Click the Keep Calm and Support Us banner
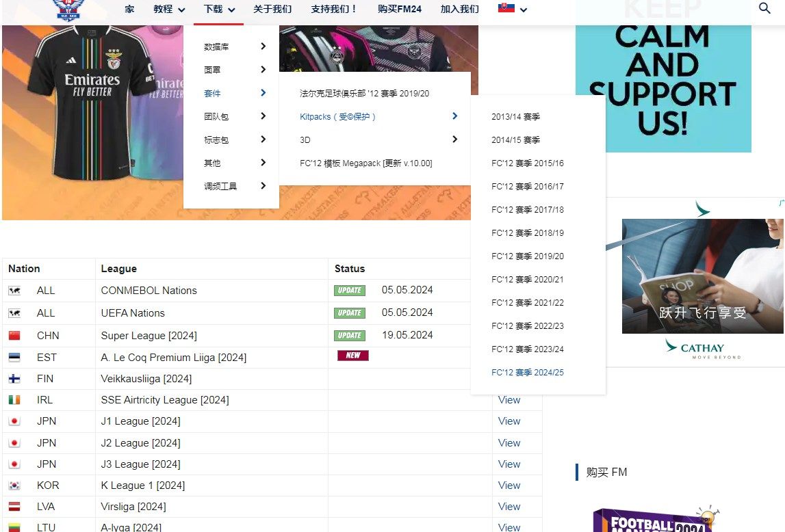This screenshot has height=532, width=785. (x=662, y=75)
